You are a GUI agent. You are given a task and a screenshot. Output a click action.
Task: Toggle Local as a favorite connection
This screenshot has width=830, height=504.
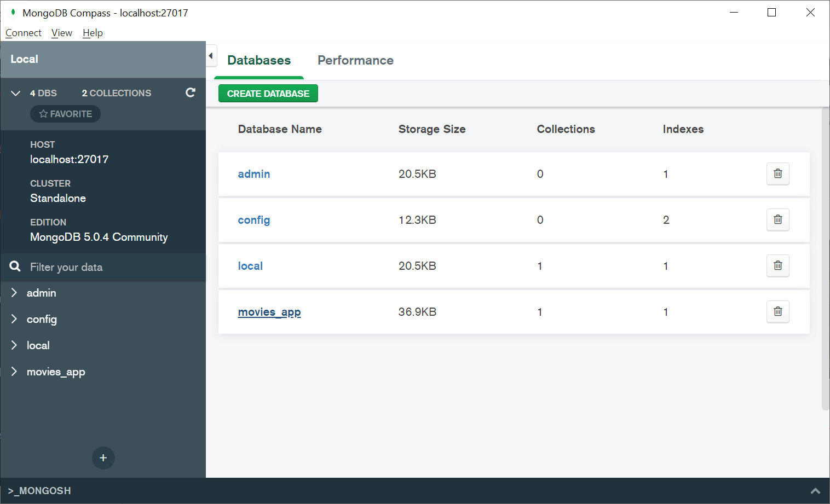[x=65, y=114]
